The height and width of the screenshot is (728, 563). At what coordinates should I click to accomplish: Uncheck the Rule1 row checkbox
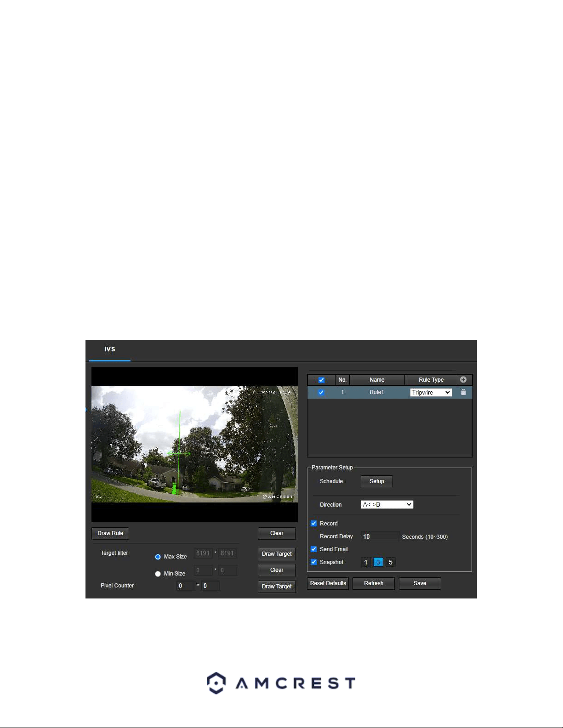(321, 392)
